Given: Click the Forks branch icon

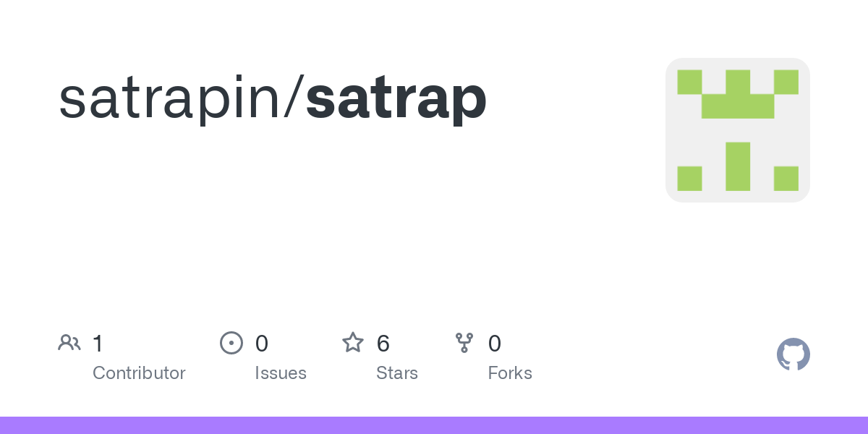Looking at the screenshot, I should pos(464,343).
